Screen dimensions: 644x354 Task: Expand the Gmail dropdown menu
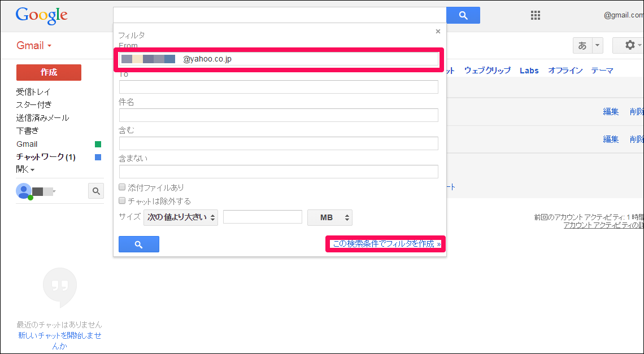tap(34, 46)
